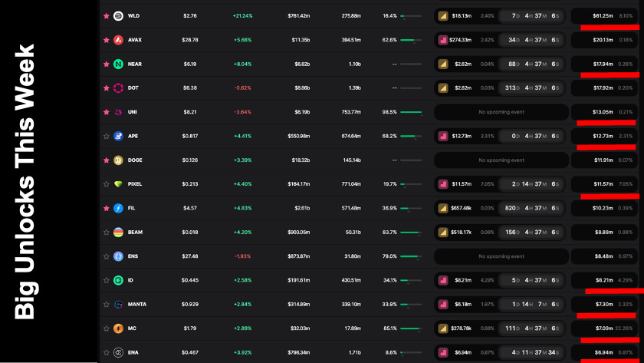The height and width of the screenshot is (363, 644).
Task: Add APE to favorites with star
Action: (x=107, y=136)
